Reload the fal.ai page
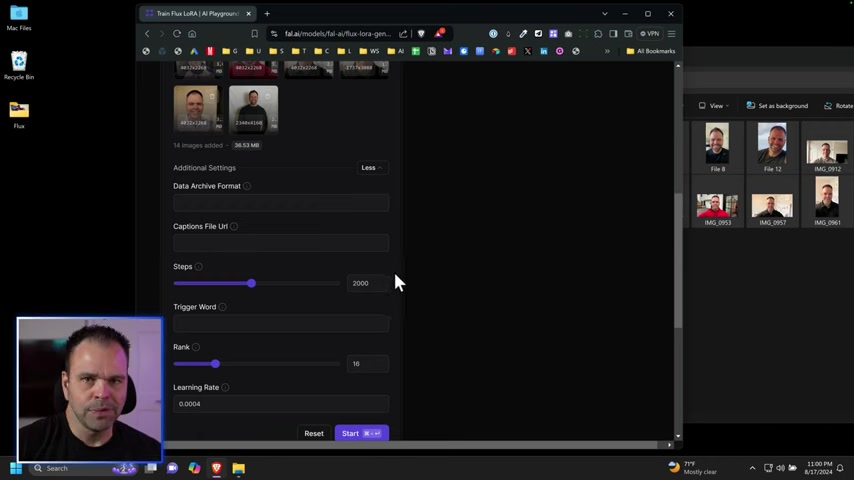The width and height of the screenshot is (854, 480). coord(177,34)
